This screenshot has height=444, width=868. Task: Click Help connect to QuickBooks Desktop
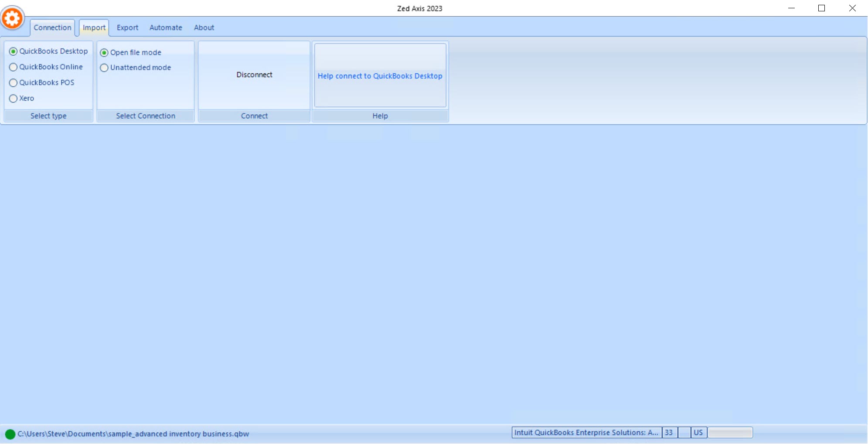(x=380, y=75)
